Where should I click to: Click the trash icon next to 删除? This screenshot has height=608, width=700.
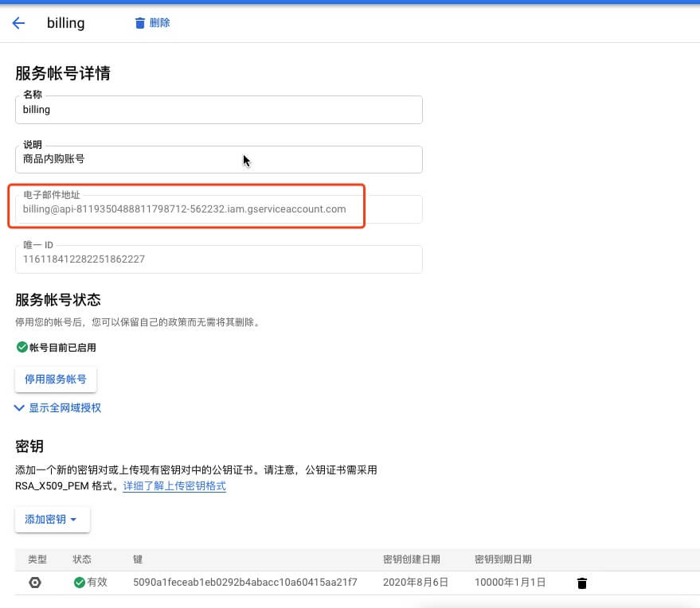(x=139, y=23)
